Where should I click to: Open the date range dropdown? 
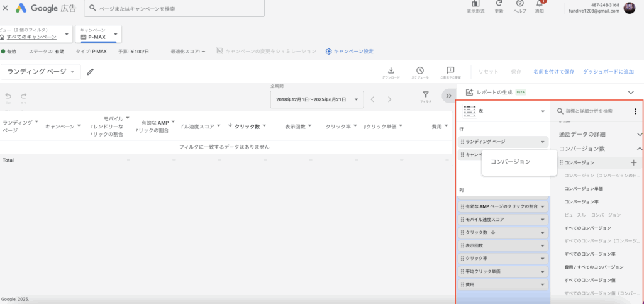pos(316,99)
